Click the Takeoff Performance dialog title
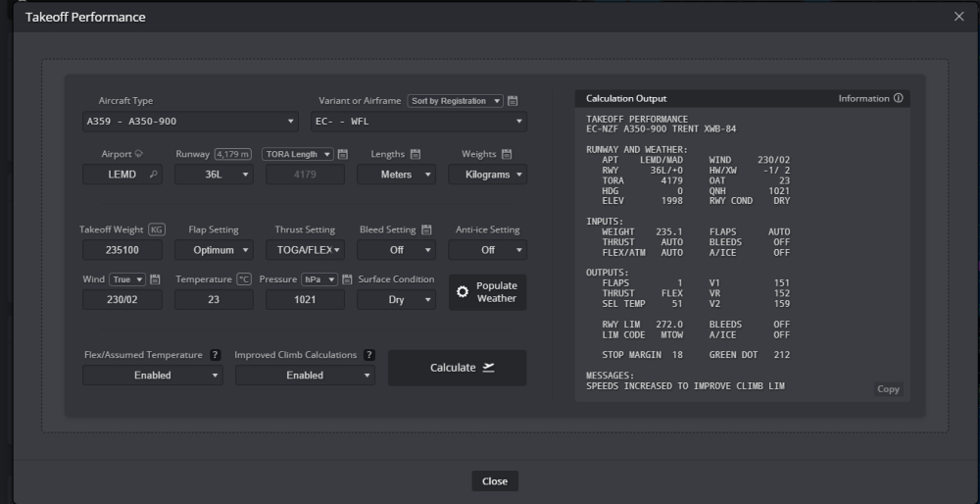 pyautogui.click(x=85, y=17)
